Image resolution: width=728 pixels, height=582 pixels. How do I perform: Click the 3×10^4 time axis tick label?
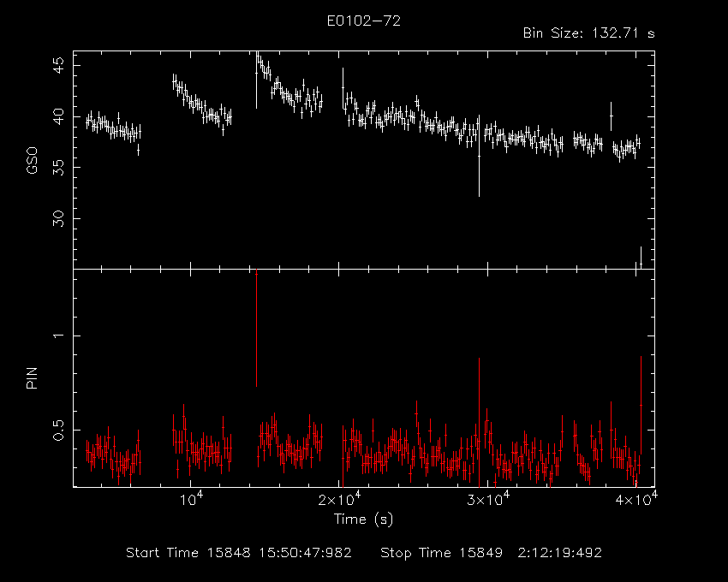(x=488, y=499)
